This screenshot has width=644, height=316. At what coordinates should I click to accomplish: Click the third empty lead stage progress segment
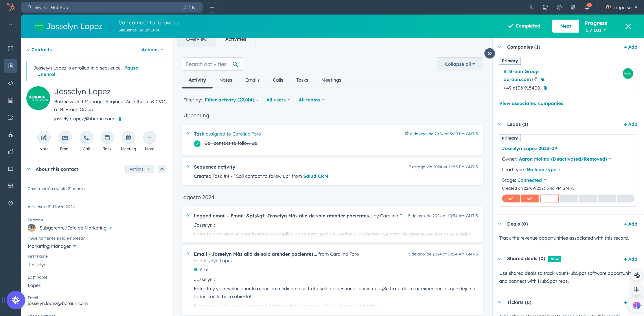tap(549, 198)
